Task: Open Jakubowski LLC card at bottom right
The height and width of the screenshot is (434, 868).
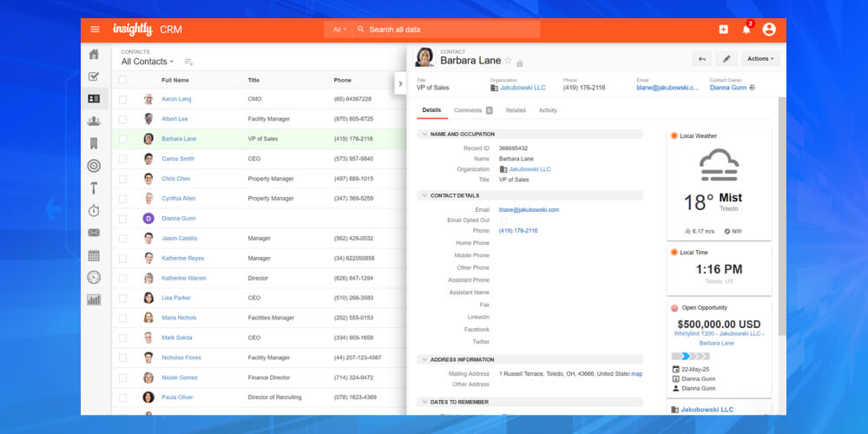Action: point(707,410)
